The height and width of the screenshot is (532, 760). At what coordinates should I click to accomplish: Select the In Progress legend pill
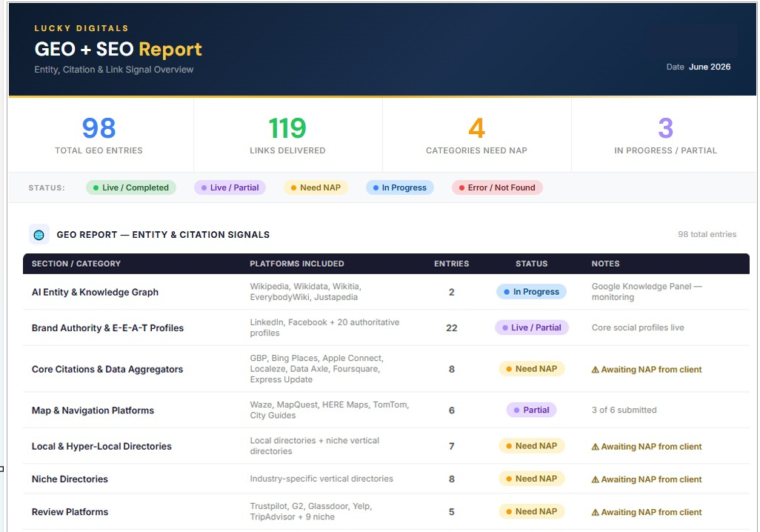pyautogui.click(x=399, y=187)
